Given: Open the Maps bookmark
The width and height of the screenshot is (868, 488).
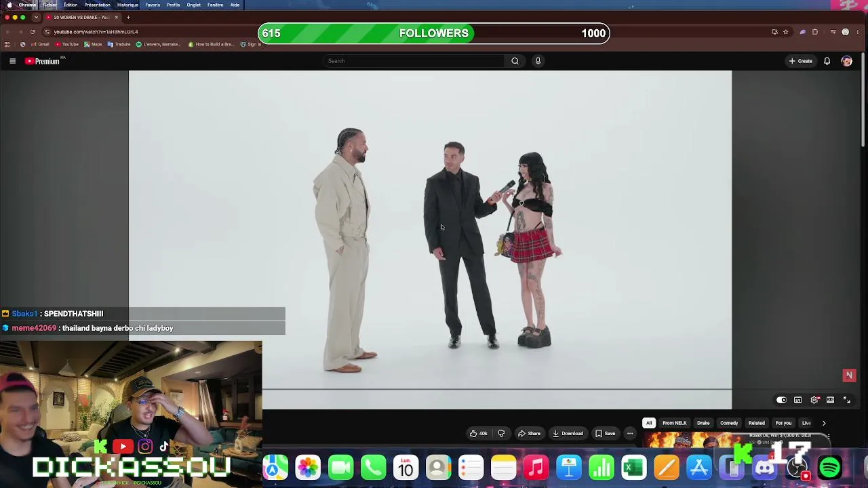Looking at the screenshot, I should point(94,45).
